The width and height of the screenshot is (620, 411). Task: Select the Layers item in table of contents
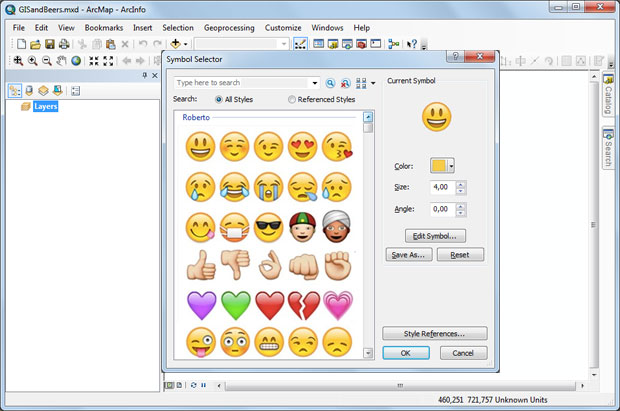coord(45,106)
